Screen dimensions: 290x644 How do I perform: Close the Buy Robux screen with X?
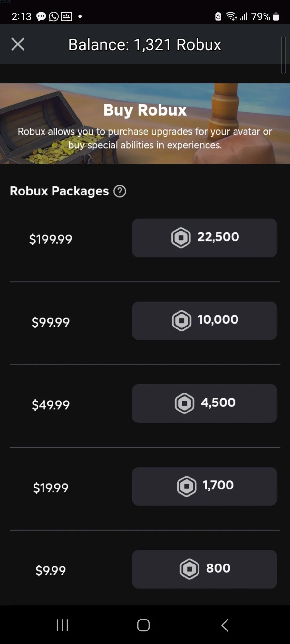(18, 44)
